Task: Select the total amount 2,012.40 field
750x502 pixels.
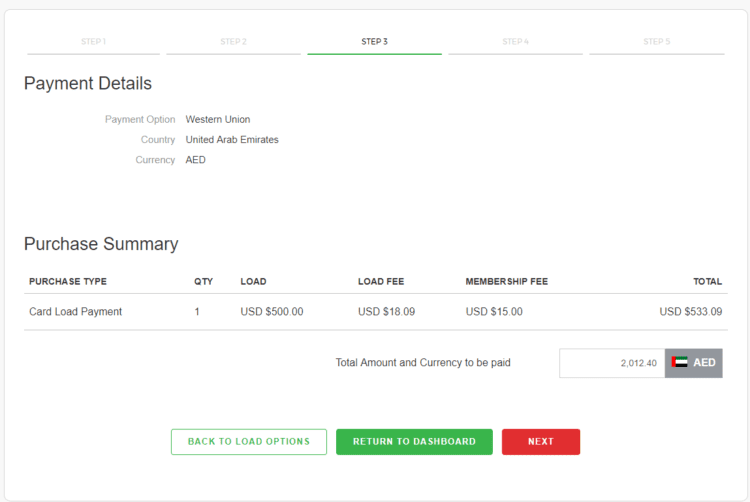Action: [612, 363]
